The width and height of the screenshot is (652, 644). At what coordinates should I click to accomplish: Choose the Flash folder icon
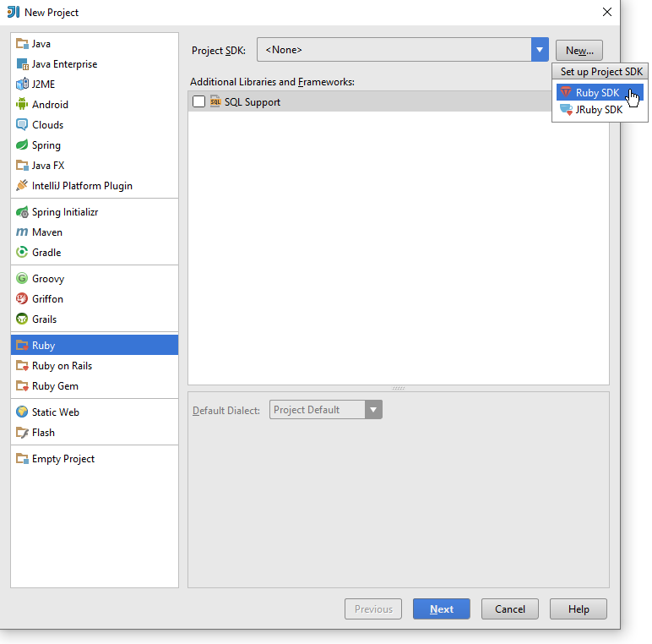click(x=22, y=433)
